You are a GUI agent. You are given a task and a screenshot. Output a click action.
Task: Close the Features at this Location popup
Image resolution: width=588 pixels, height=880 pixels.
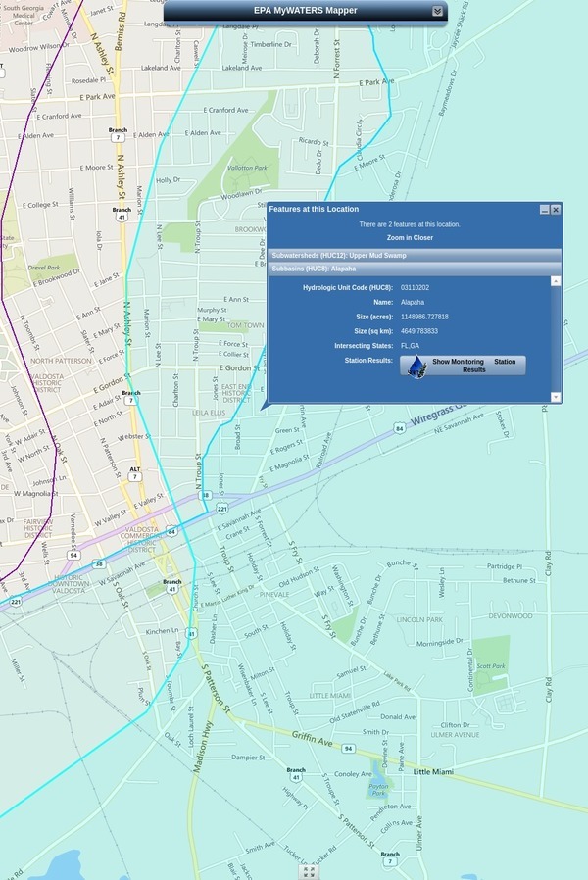556,210
